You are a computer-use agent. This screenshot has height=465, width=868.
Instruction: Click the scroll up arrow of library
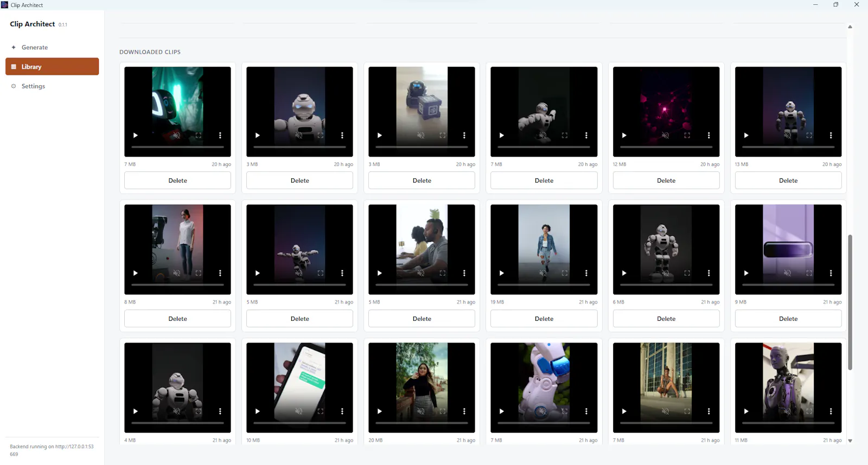point(850,27)
